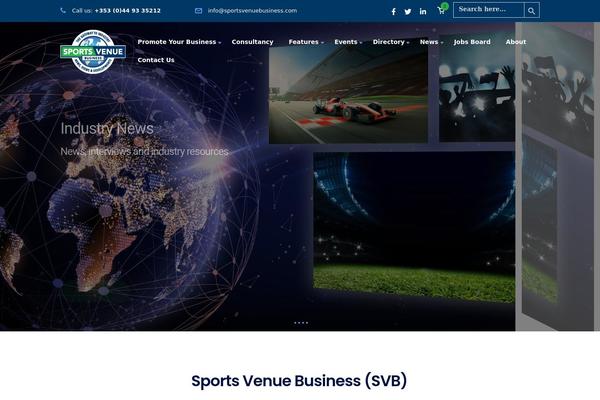600x400 pixels.
Task: Click the Industry News slide heading
Action: (107, 128)
